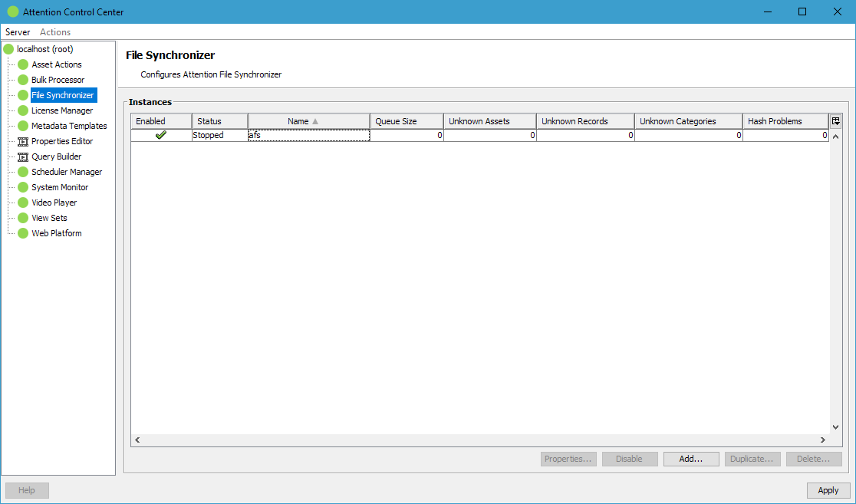Click the green icon next to System Monitor
Screen dimensions: 856x504
click(x=22, y=187)
